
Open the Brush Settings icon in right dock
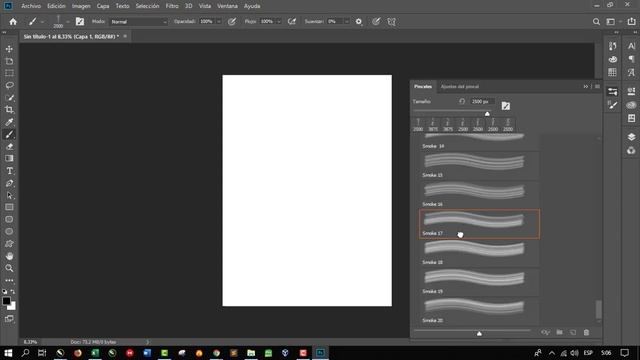[612, 105]
